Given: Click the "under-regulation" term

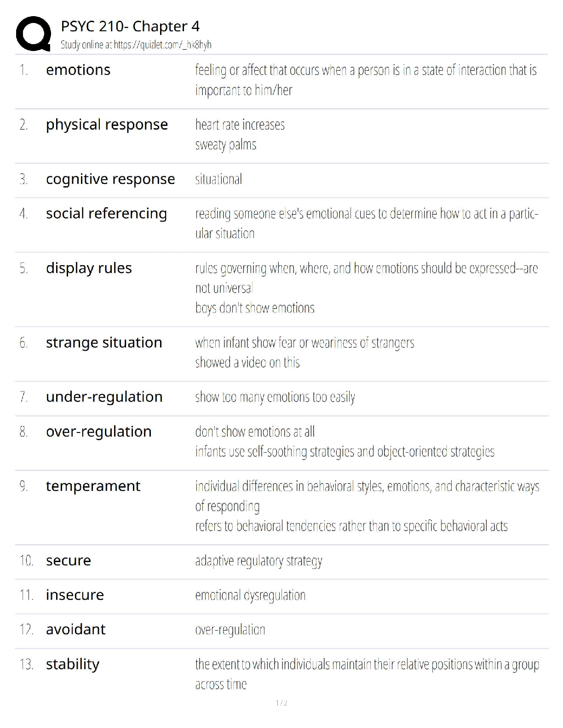Looking at the screenshot, I should coord(104,397).
